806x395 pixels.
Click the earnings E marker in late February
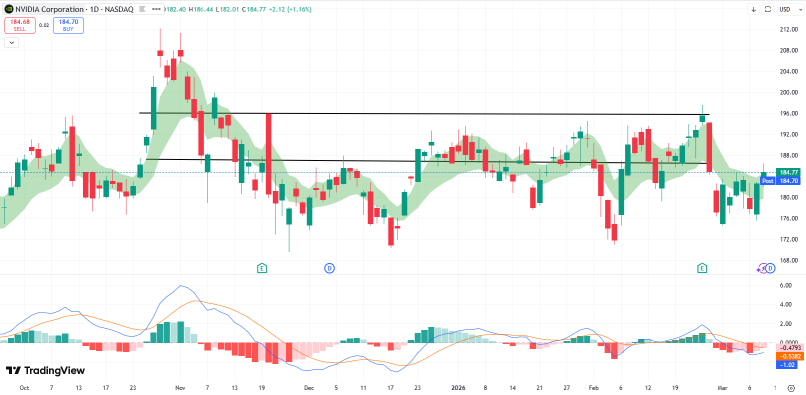[x=702, y=268]
